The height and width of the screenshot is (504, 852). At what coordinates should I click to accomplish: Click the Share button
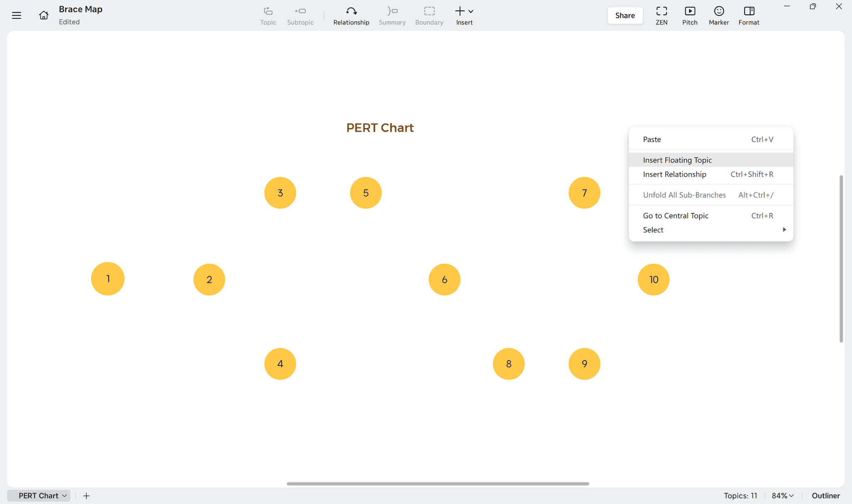click(x=625, y=15)
